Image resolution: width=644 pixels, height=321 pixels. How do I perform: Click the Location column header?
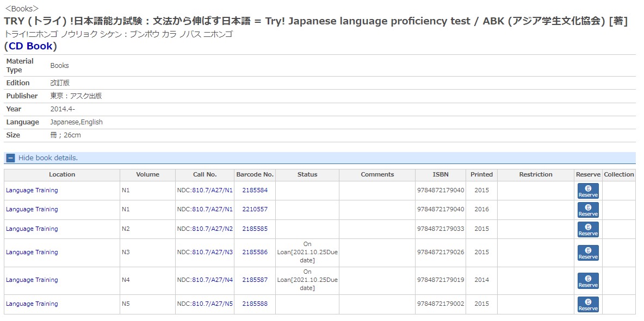62,175
